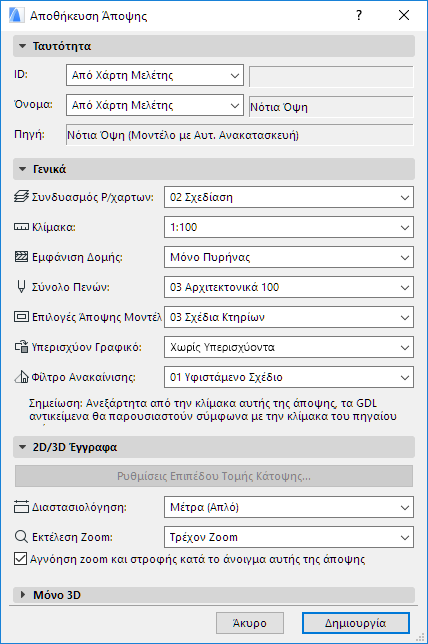Open the Όνομα source dropdown
Image resolution: width=428 pixels, height=644 pixels.
tap(155, 106)
